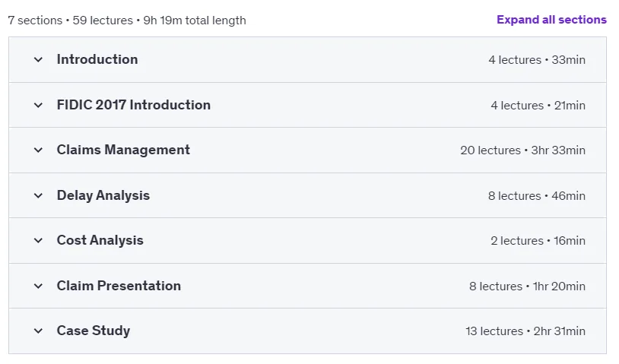
Task: Click the 2 lectures 16min label
Action: click(x=538, y=241)
